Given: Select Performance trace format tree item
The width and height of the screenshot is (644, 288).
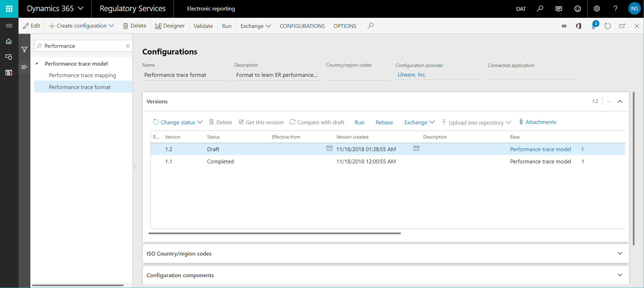Looking at the screenshot, I should (80, 87).
